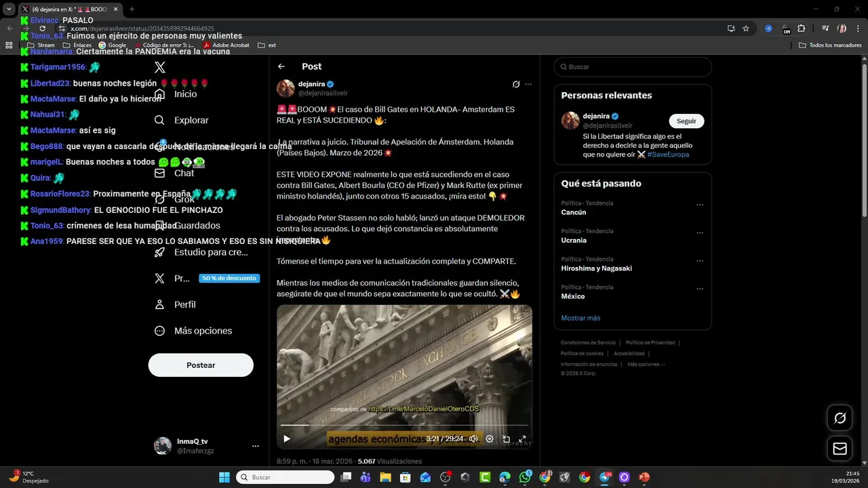Open Telegram from the taskbar

click(604, 477)
